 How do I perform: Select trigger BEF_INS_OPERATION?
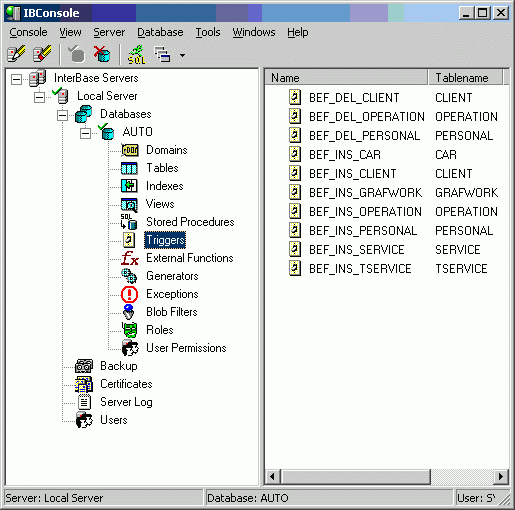coord(365,212)
